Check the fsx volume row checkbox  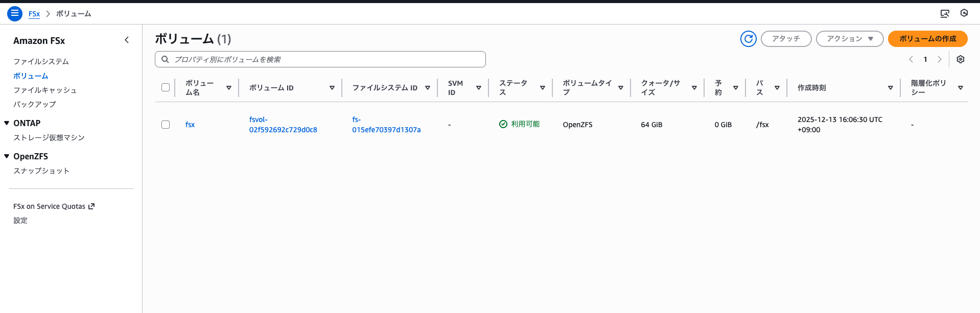tap(166, 125)
